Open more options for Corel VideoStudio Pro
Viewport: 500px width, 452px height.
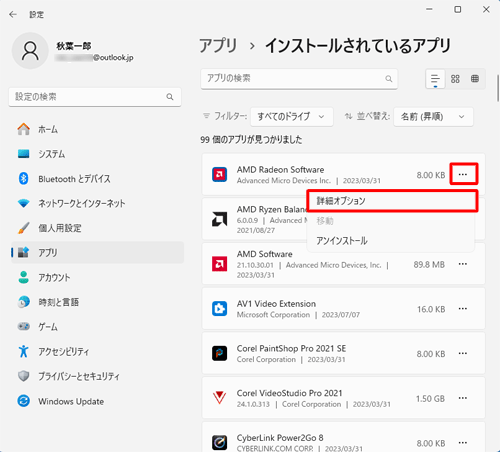pos(463,398)
